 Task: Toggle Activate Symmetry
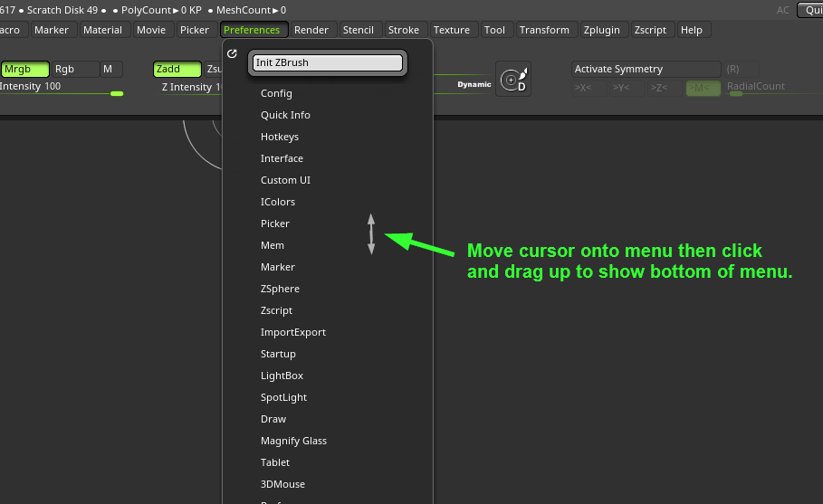(646, 69)
